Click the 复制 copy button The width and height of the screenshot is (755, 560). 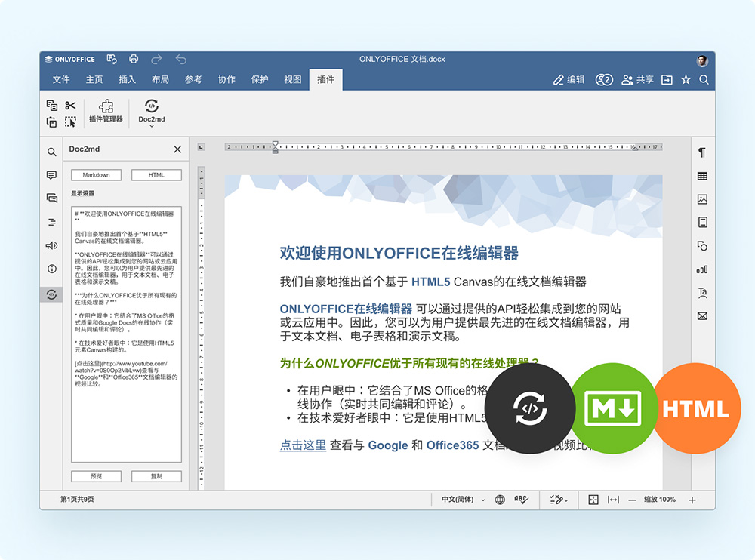point(156,476)
